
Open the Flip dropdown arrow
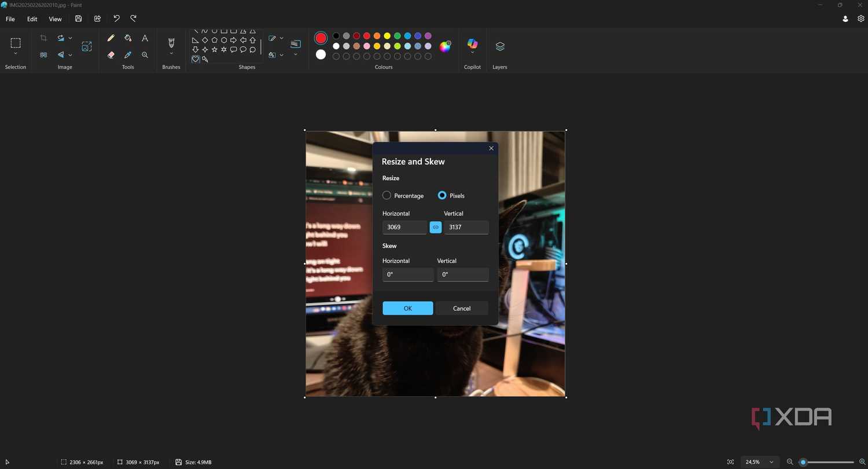[x=70, y=55]
